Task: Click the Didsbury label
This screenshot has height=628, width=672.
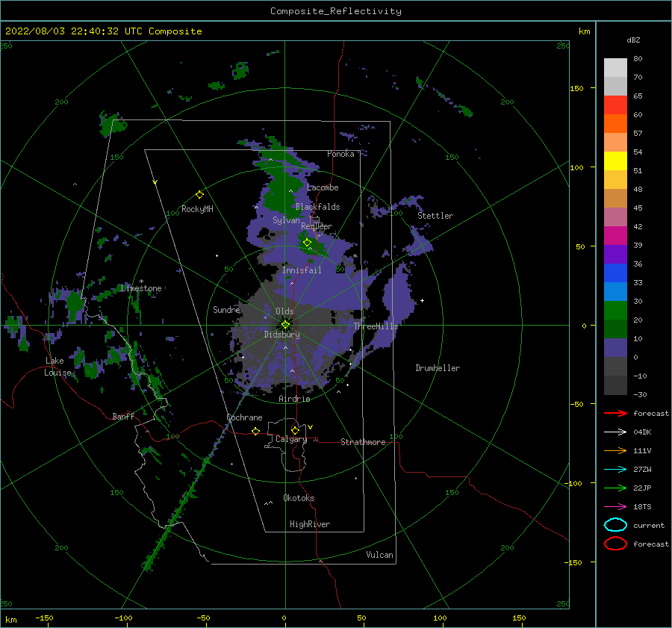Action: (x=282, y=335)
